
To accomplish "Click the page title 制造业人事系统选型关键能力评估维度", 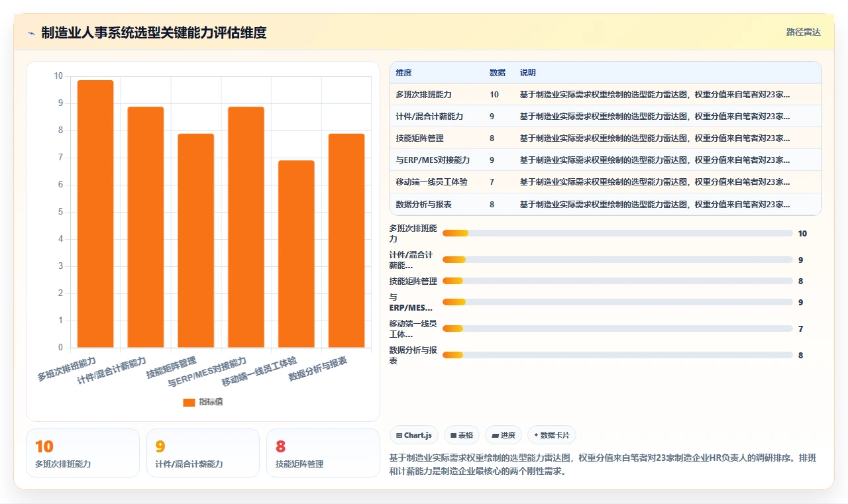I will tap(154, 32).
